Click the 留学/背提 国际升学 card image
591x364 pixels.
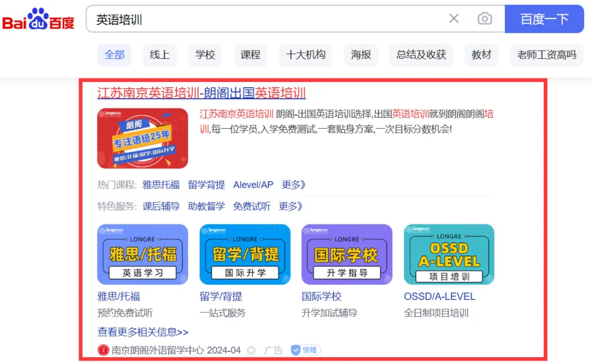coord(245,254)
